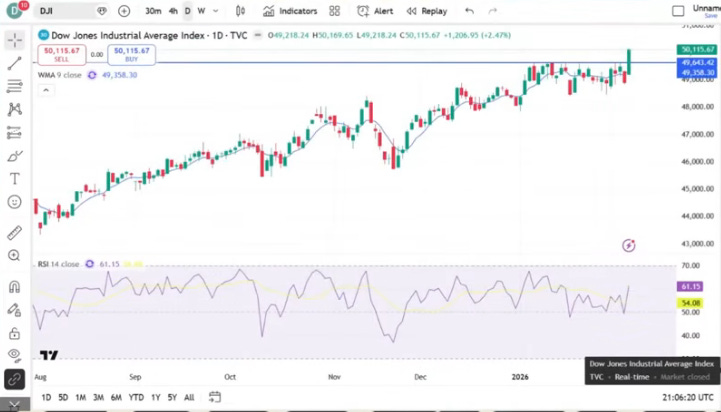
Task: Open the candlestick chart style selector
Action: 240,11
